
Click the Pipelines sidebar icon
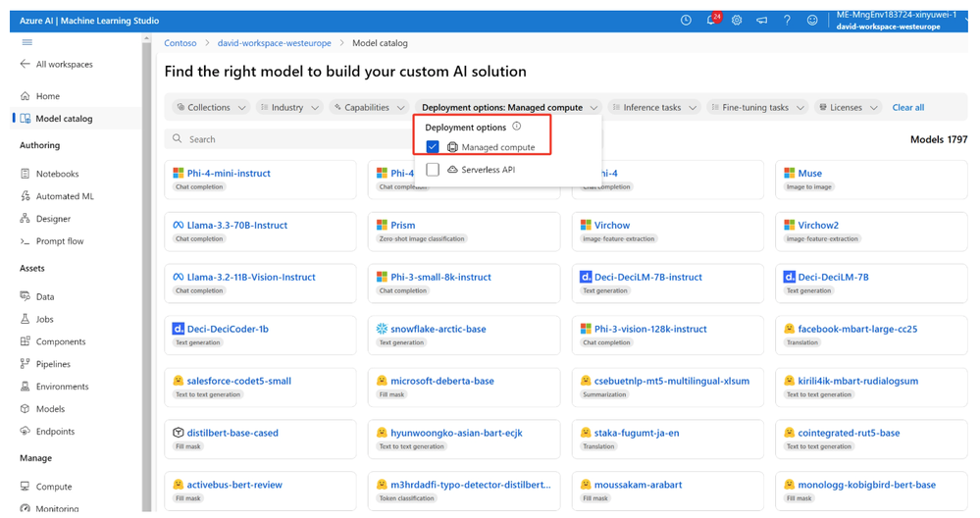[x=25, y=364]
